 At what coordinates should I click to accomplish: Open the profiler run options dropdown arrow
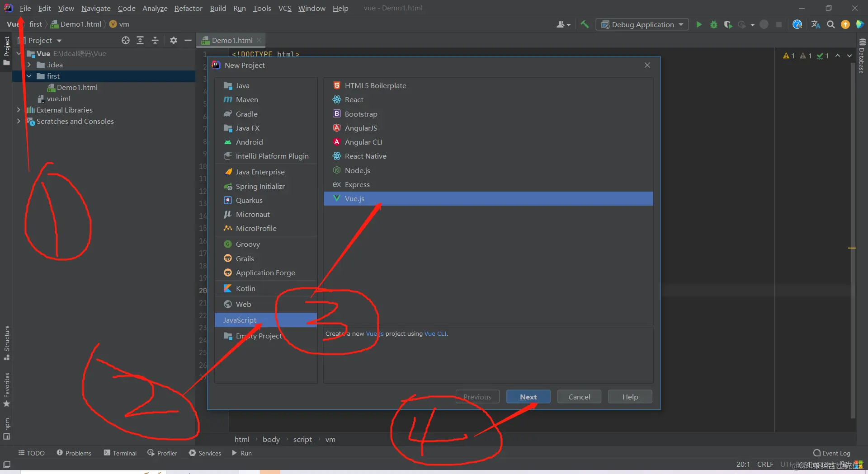[x=753, y=25]
